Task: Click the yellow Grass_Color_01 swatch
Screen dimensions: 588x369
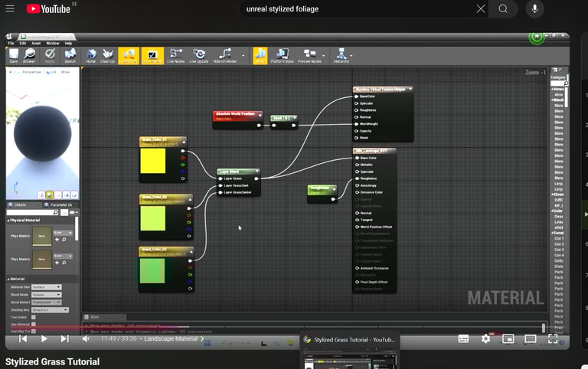Action: coord(153,161)
